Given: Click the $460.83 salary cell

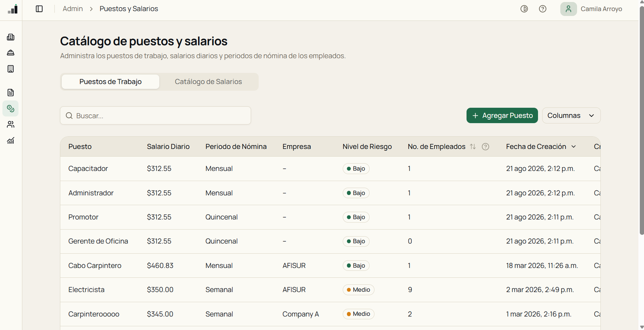Looking at the screenshot, I should tap(160, 266).
